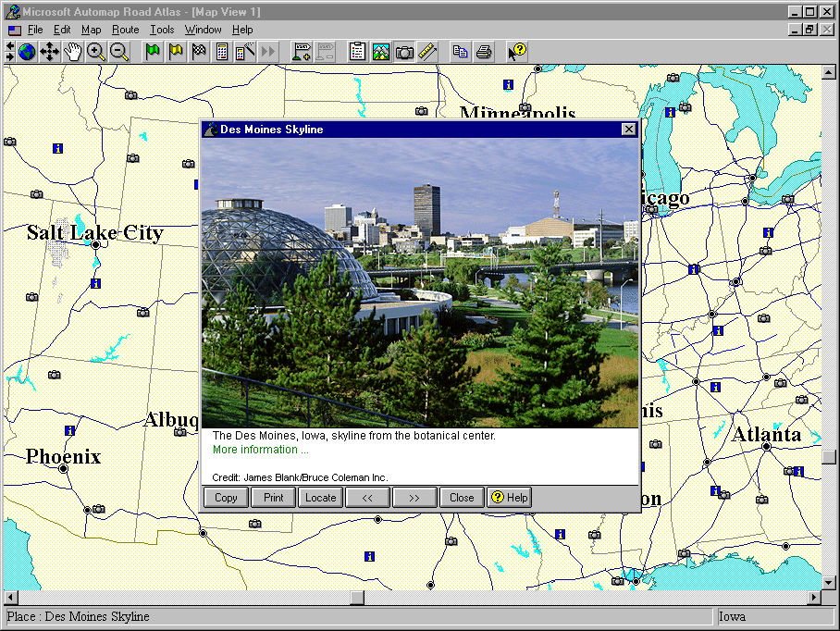Click the Close button in photo dialog
Viewport: 840px width, 631px height.
click(462, 498)
